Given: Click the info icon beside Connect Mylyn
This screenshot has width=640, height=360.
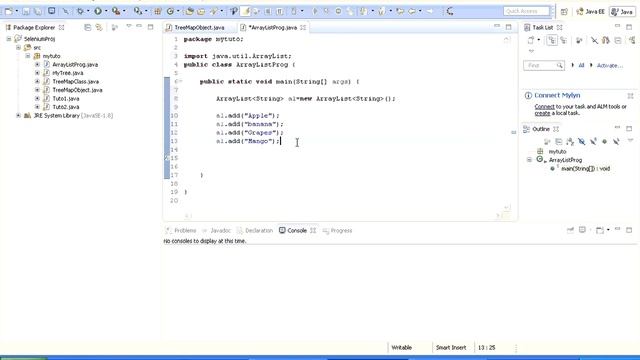Looking at the screenshot, I should 528,96.
